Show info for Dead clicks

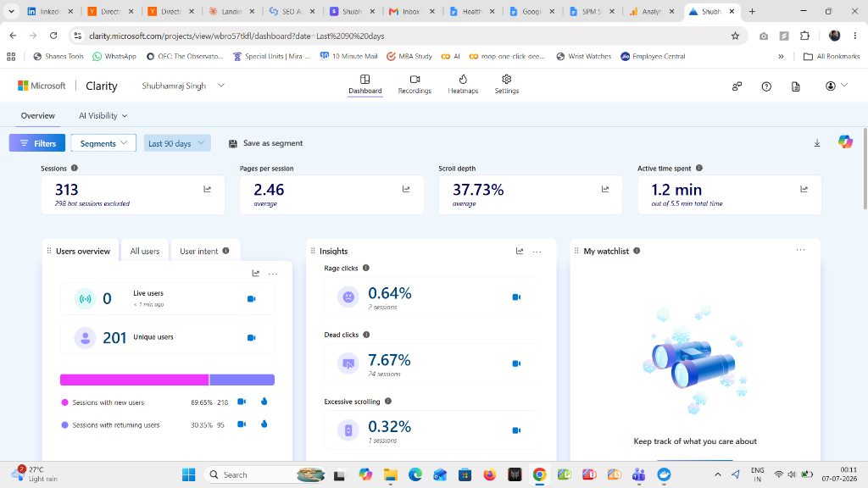pos(366,335)
